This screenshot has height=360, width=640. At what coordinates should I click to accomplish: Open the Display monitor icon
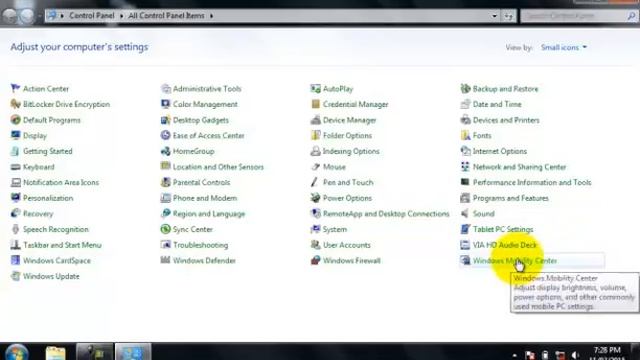(16, 136)
